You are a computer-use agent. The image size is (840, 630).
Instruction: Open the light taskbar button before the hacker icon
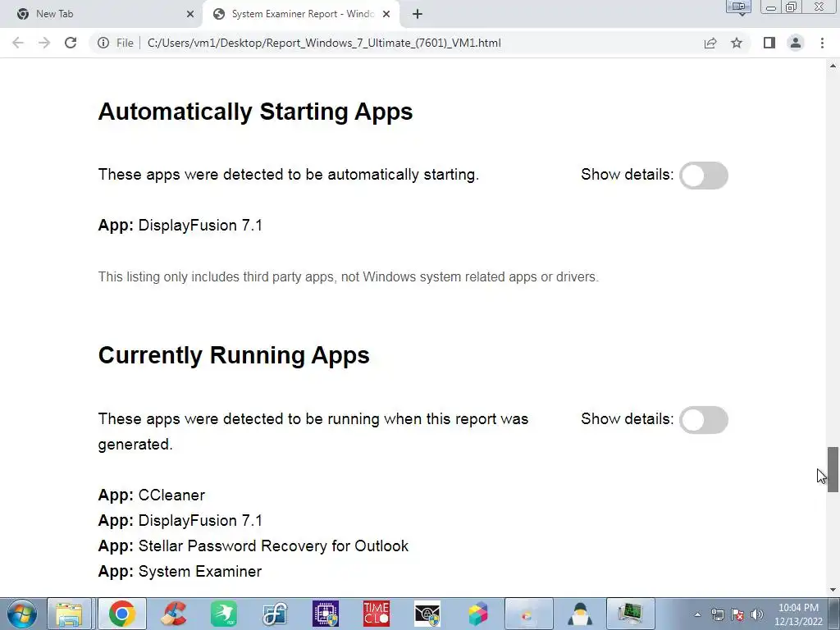pyautogui.click(x=529, y=614)
